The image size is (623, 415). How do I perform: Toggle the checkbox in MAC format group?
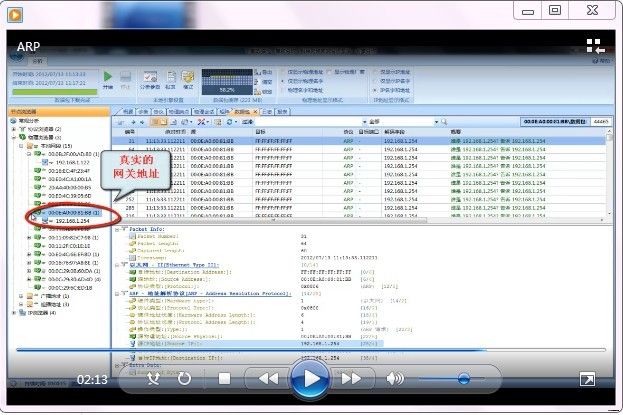(x=329, y=72)
